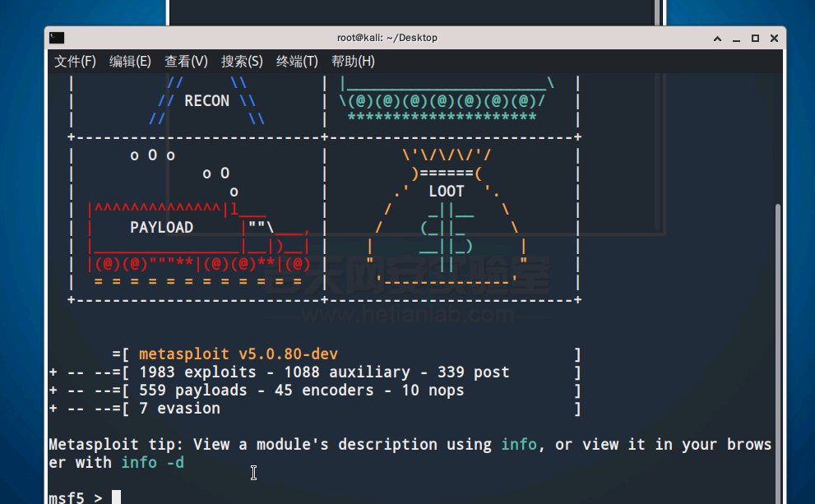The height and width of the screenshot is (504, 815).
Task: Click the 'info -d' command text
Action: [x=152, y=462]
